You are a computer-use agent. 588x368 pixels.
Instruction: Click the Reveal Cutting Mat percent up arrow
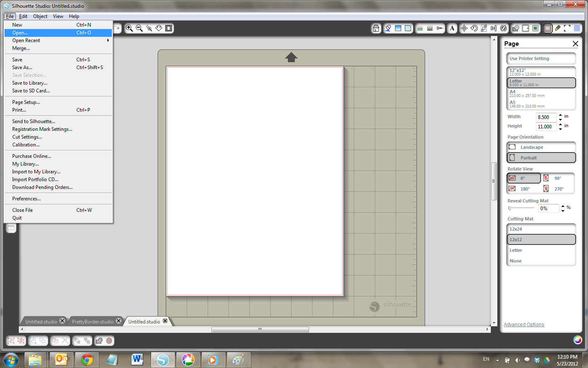click(563, 206)
